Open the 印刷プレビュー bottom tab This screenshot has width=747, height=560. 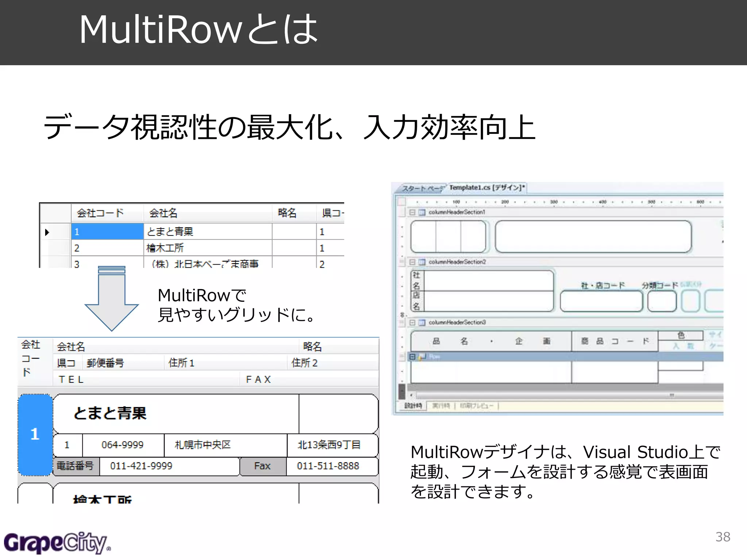[476, 406]
